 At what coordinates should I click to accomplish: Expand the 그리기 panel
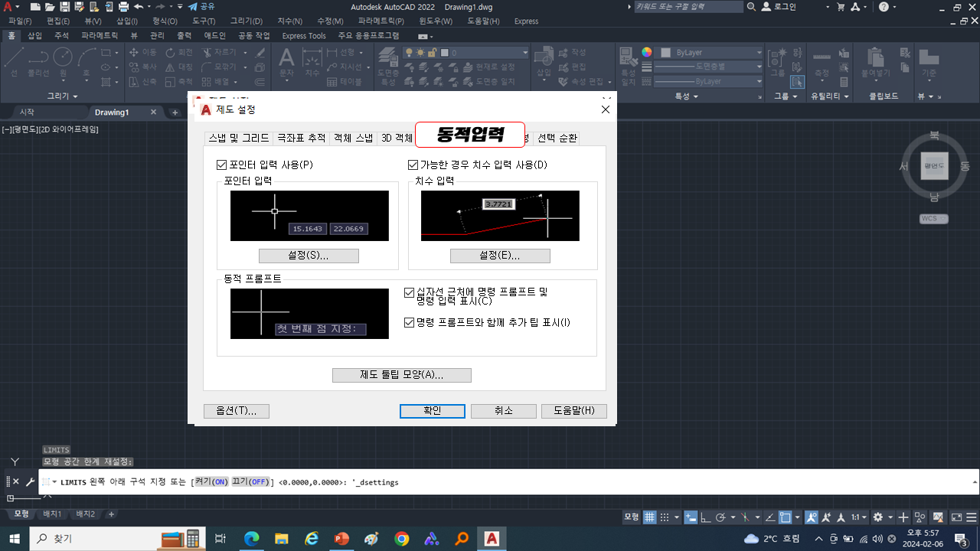coord(63,96)
